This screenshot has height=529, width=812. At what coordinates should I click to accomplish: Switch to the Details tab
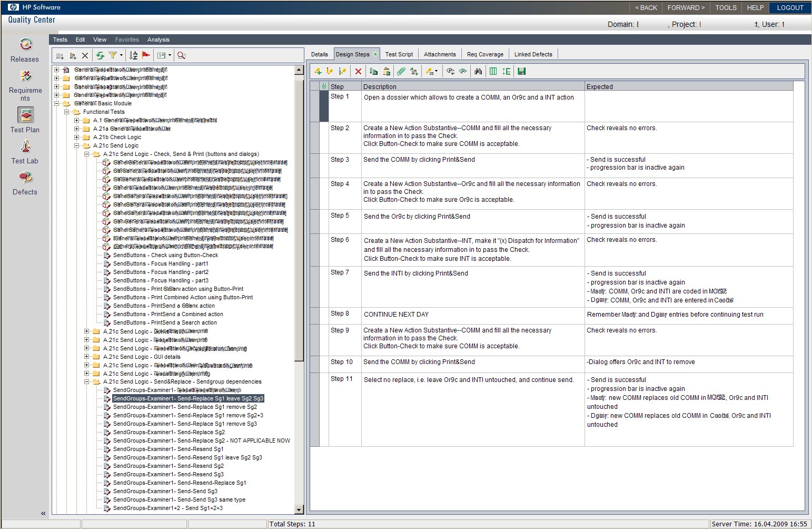point(319,54)
